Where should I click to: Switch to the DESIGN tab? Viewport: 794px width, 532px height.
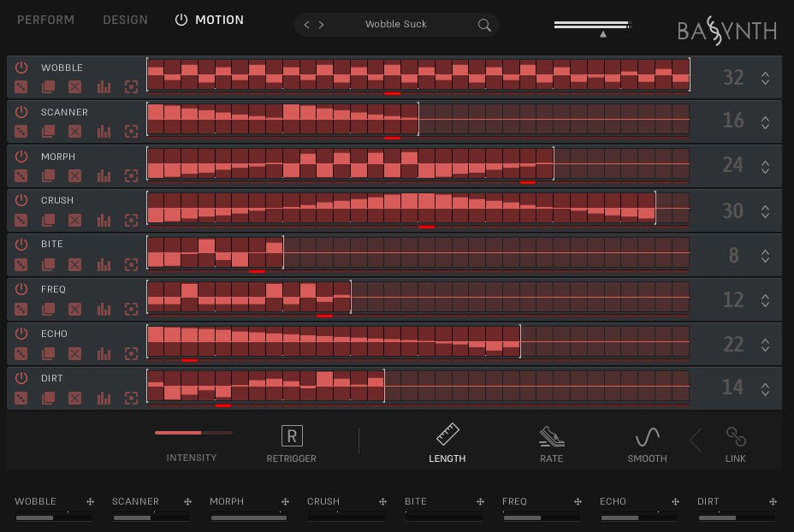(x=125, y=20)
